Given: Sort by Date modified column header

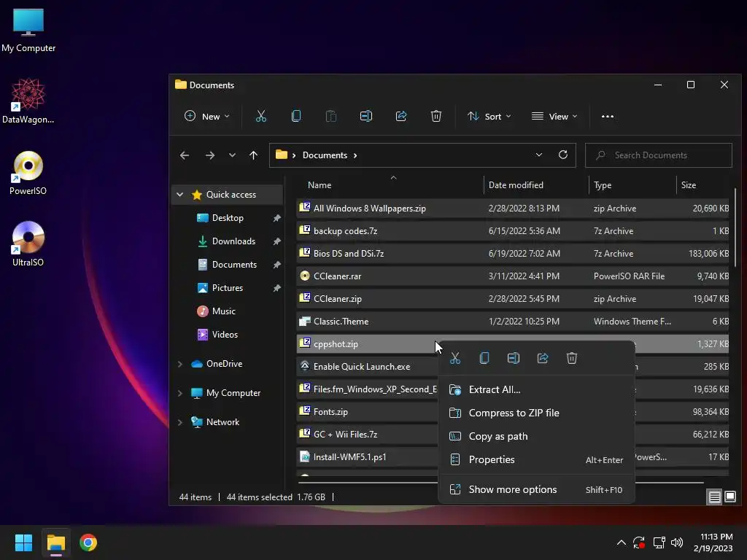Looking at the screenshot, I should (536, 185).
